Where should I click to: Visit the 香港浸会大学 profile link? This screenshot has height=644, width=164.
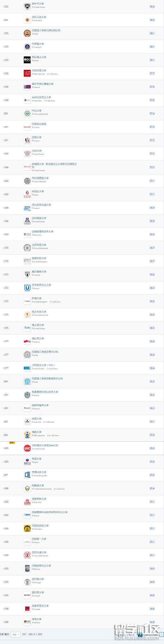coord(39,472)
